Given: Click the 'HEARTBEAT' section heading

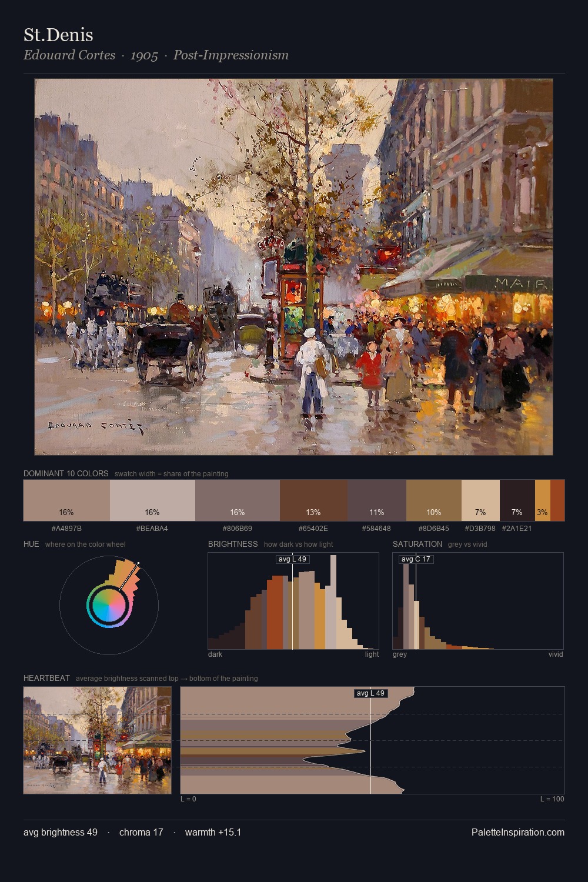Looking at the screenshot, I should 46,678.
